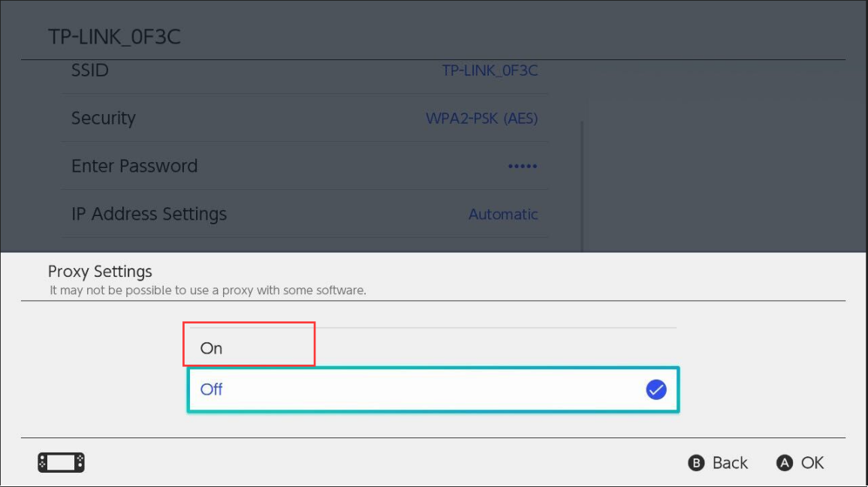Viewport: 868px width, 487px height.
Task: Click the TP-LINK_0F3C page title
Action: pyautogui.click(x=114, y=37)
